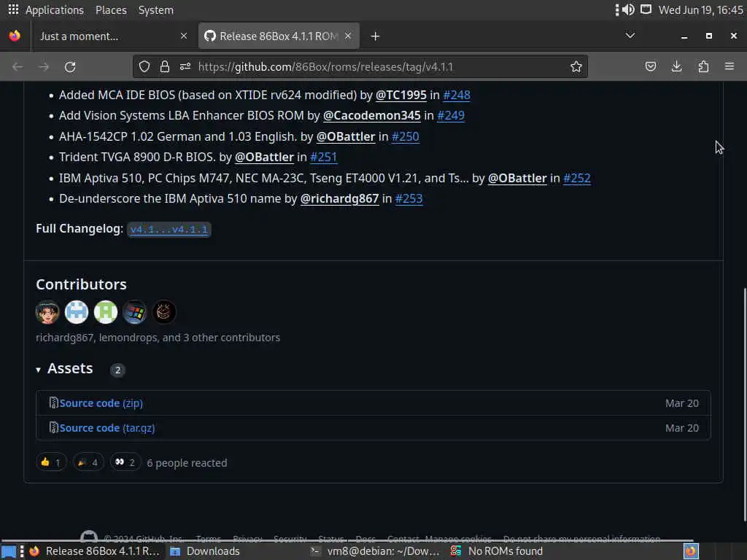List all tabs dropdown arrow
Screen dimensions: 747x560
630,36
